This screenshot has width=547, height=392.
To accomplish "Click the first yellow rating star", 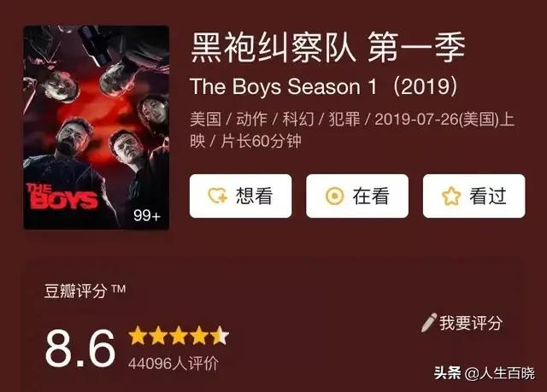I will [138, 336].
